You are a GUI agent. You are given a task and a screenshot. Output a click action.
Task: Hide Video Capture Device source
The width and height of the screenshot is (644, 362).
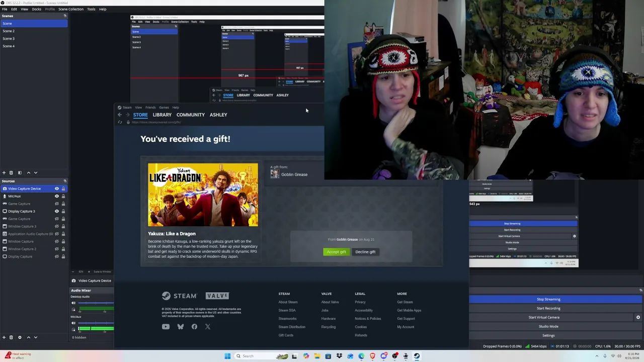(56, 189)
